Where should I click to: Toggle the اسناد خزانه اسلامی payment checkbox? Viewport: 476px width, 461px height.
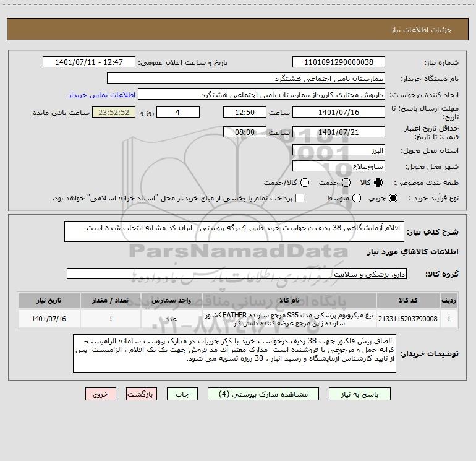300,198
